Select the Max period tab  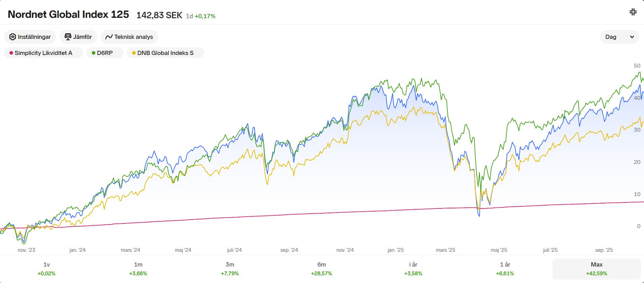[x=597, y=269]
